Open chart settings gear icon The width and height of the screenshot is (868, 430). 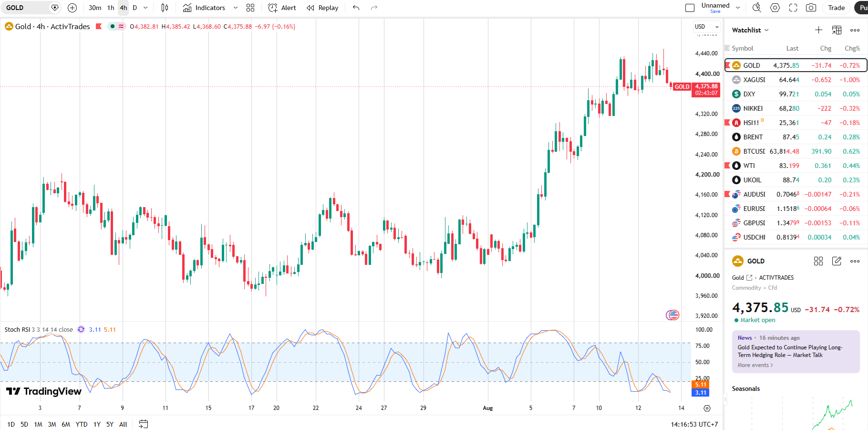pyautogui.click(x=775, y=8)
